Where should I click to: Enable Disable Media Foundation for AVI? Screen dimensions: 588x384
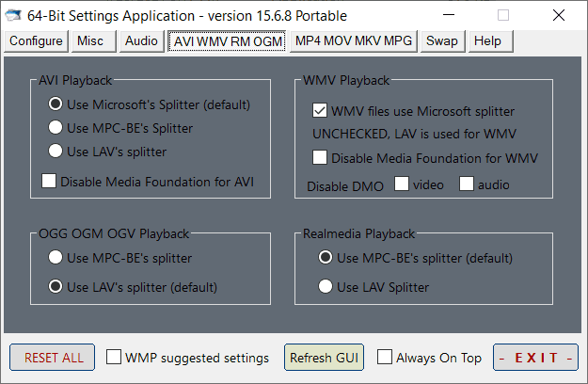50,181
